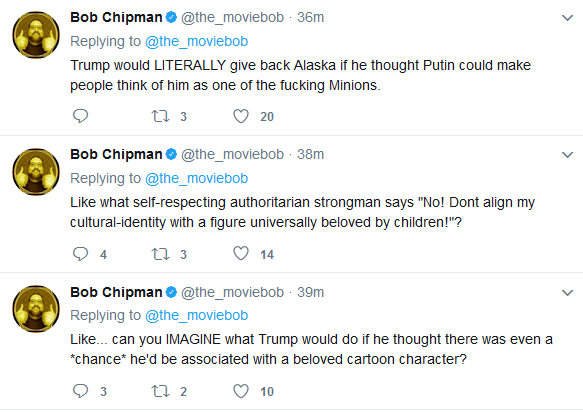Open the 36m tweet's options chevron
The height and width of the screenshot is (412, 583).
pos(567,17)
